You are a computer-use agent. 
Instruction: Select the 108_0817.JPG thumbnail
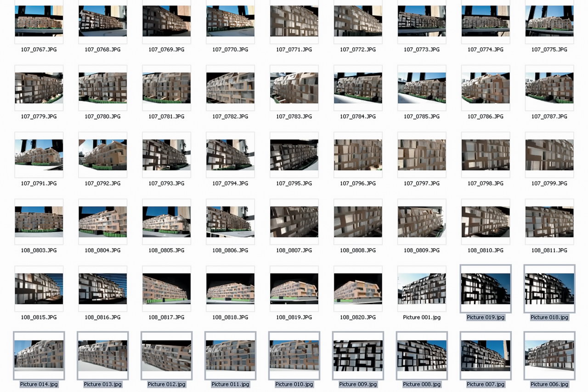coord(166,289)
